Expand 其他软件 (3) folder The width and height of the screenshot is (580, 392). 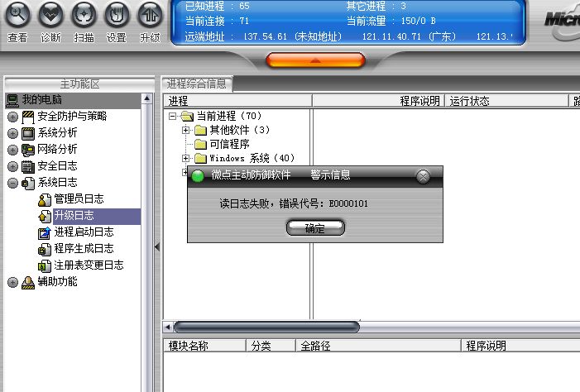pos(186,130)
